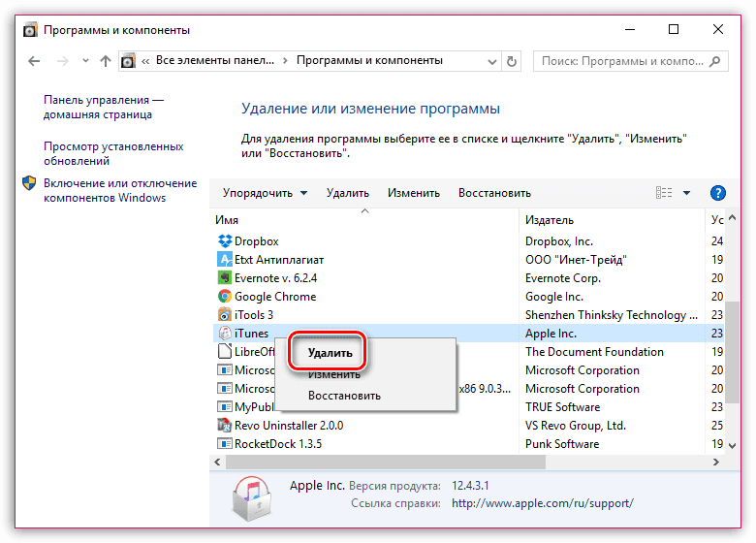Click the large iTunes installer thumbnail
This screenshot has width=756, height=543.
[251, 498]
